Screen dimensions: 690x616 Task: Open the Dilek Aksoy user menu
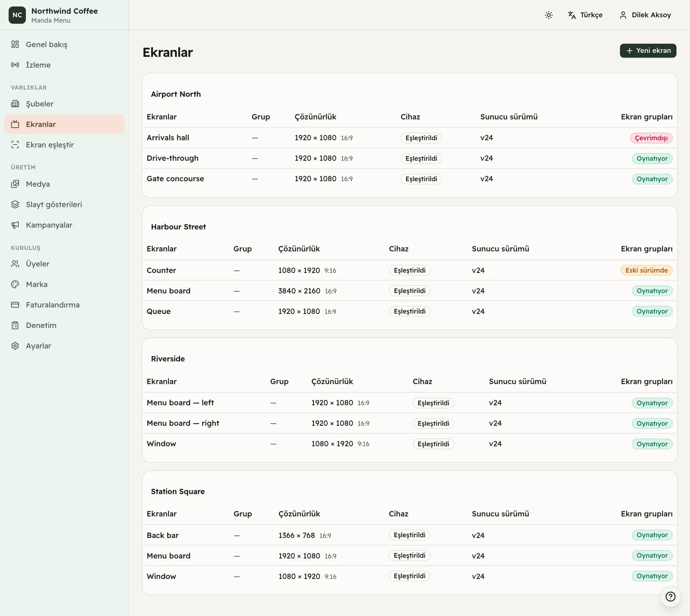tap(645, 15)
